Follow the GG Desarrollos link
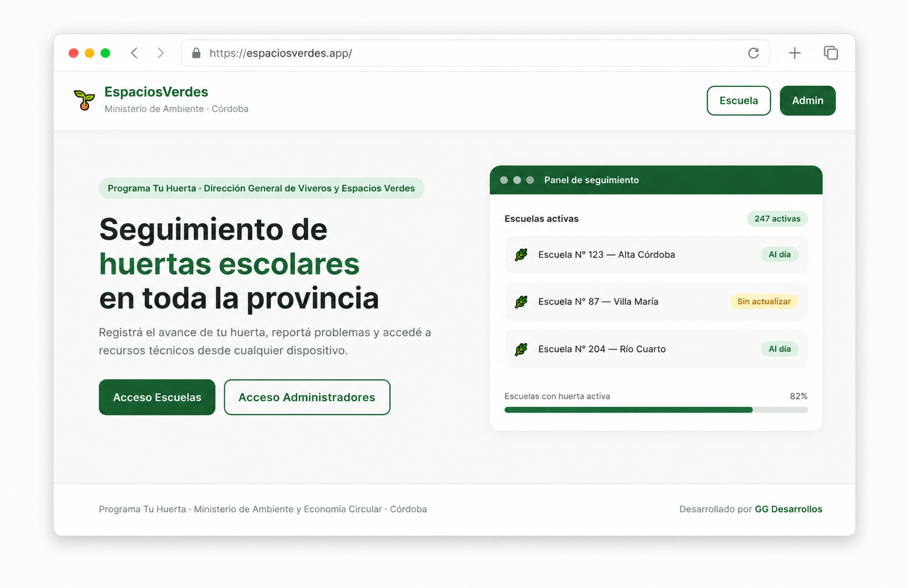The width and height of the screenshot is (909, 588). click(788, 509)
